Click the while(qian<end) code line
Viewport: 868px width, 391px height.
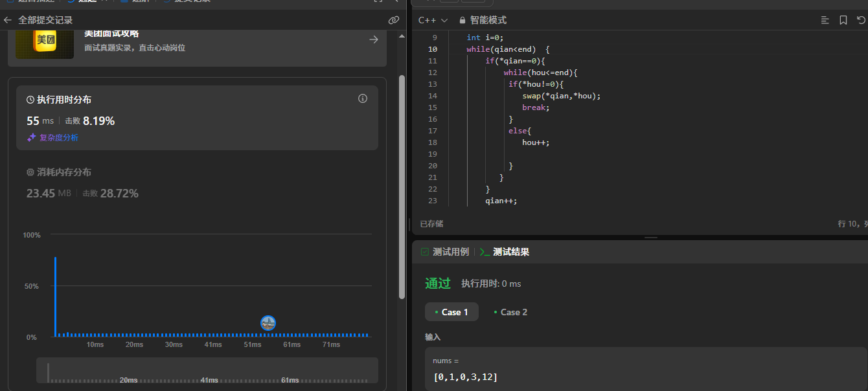[x=508, y=49]
